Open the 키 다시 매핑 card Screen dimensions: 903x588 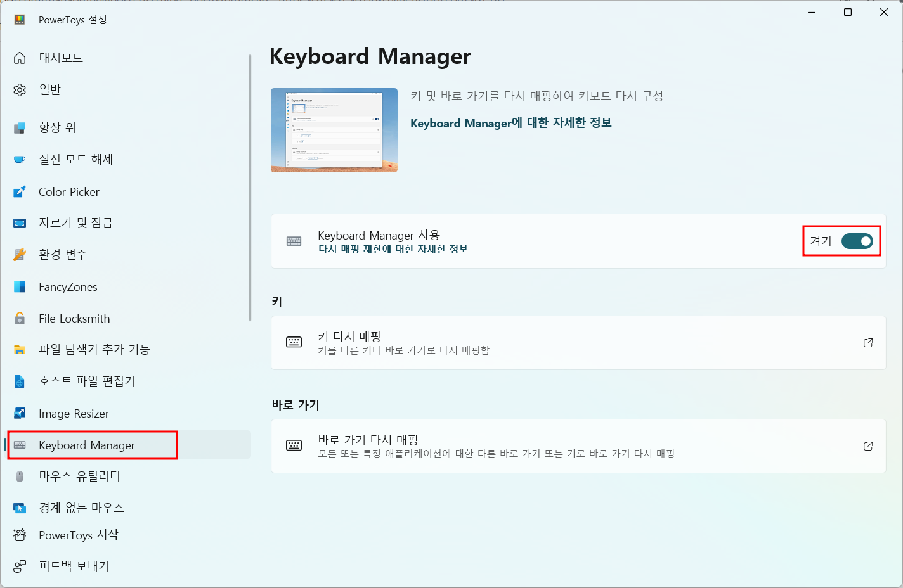point(578,343)
